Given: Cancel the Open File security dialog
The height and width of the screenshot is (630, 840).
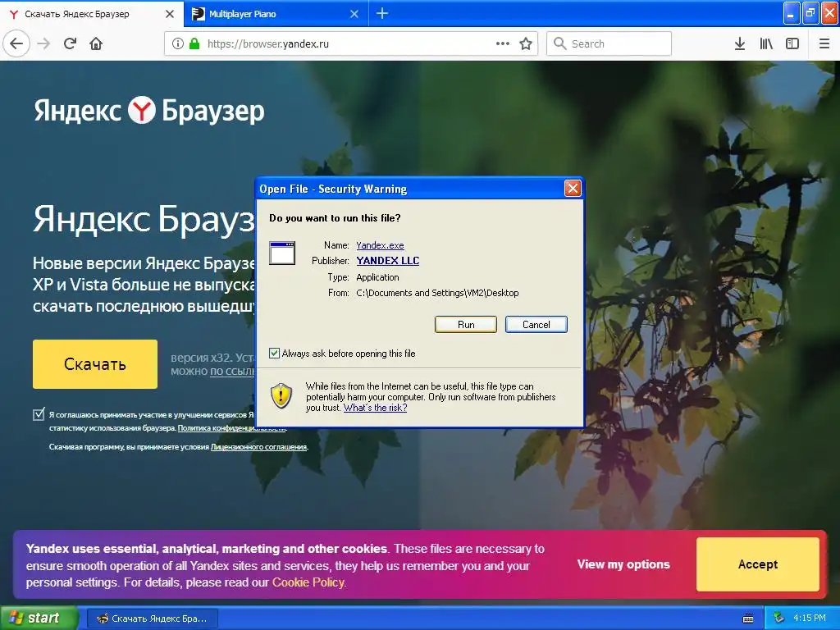Looking at the screenshot, I should click(x=536, y=325).
